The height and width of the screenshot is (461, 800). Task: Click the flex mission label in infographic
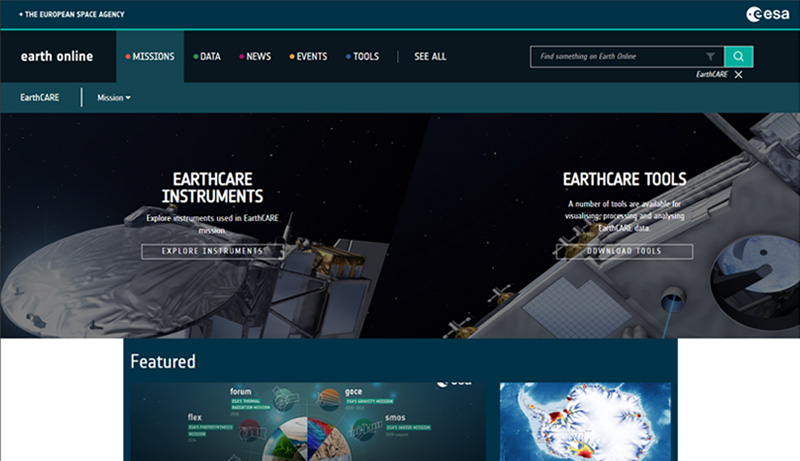(x=194, y=417)
